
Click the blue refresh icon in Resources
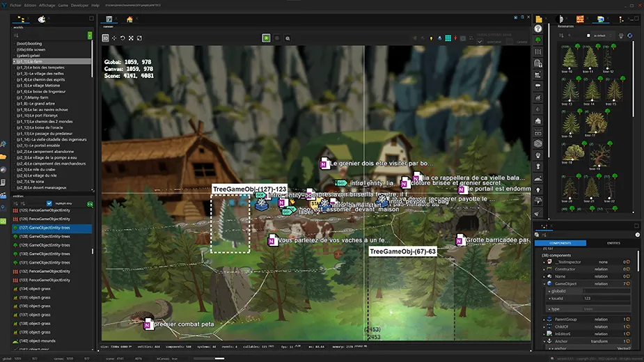pos(630,35)
